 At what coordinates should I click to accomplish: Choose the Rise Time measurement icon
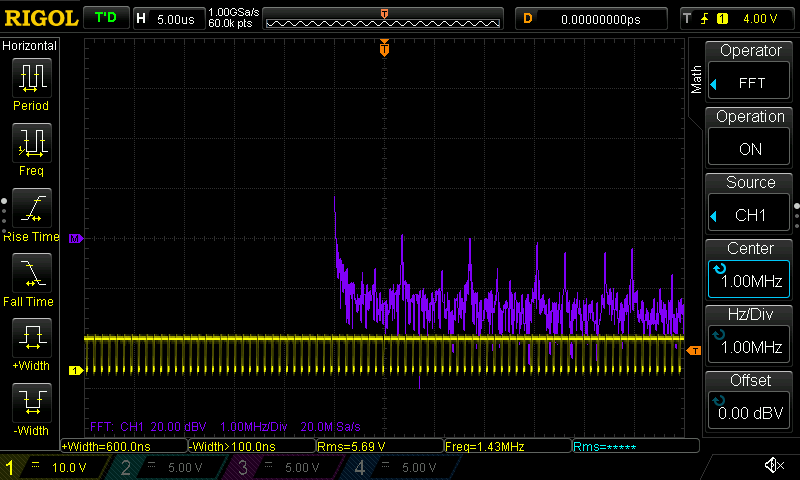pos(31,209)
